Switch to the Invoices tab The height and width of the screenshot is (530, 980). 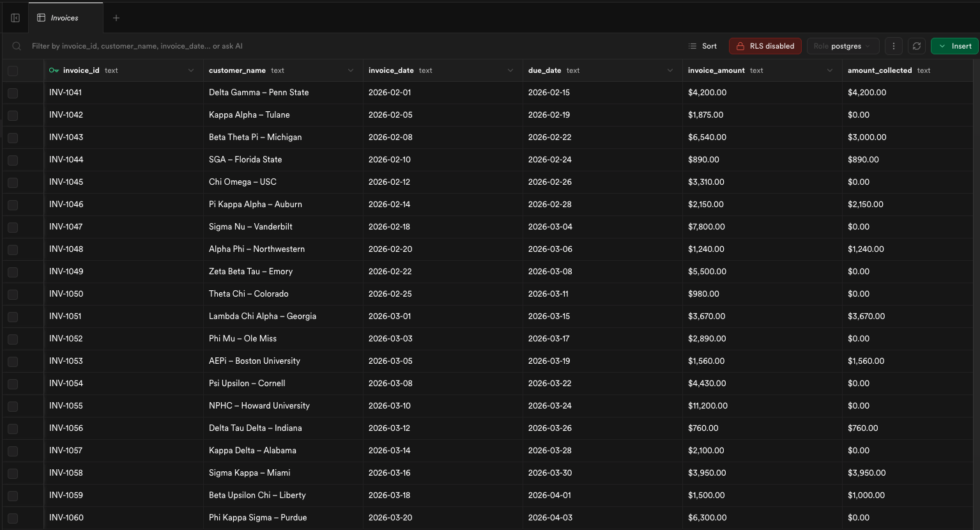[x=66, y=18]
